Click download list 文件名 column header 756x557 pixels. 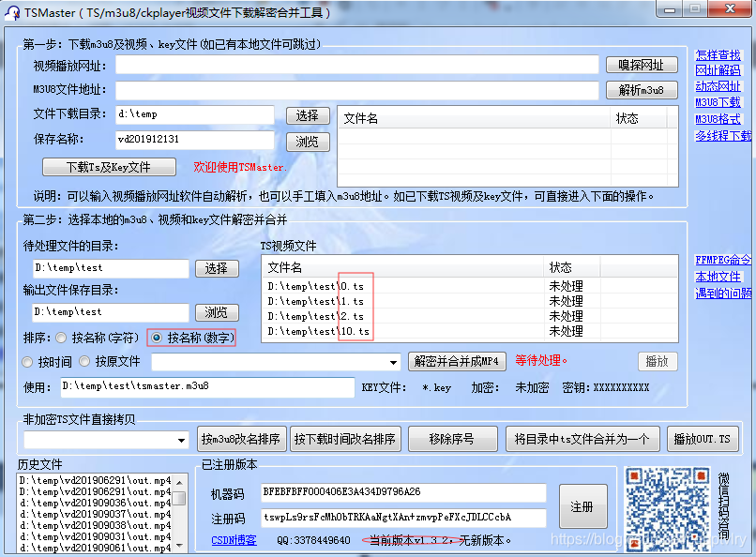pos(475,118)
